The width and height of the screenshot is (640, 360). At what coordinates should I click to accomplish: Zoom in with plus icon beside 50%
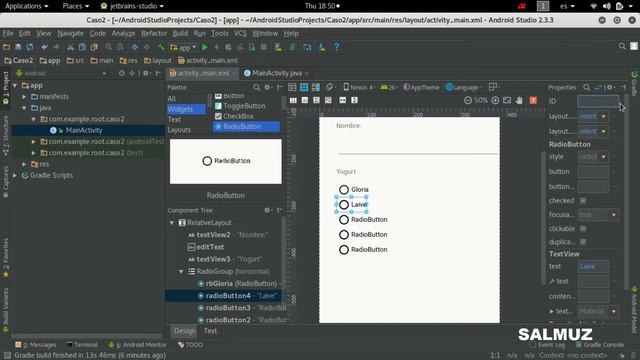click(495, 100)
